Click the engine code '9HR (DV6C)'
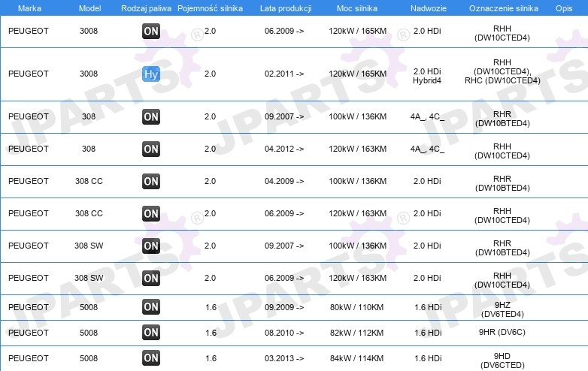 pyautogui.click(x=502, y=332)
